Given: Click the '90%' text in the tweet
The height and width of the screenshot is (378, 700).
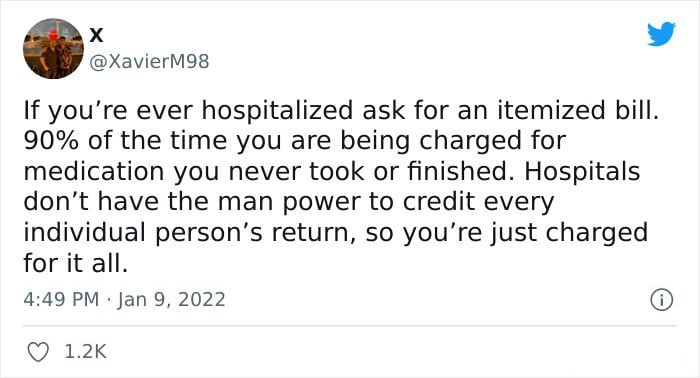Looking at the screenshot, I should [x=51, y=141].
